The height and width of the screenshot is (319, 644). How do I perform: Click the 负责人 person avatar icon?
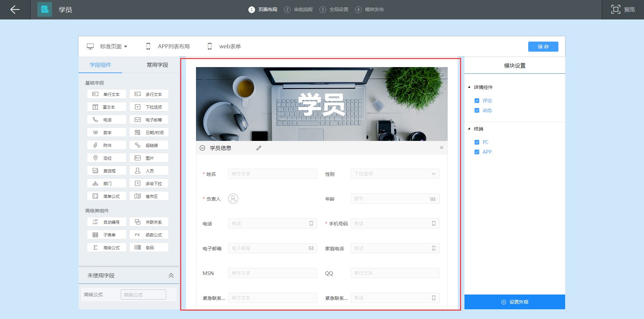pos(233,199)
